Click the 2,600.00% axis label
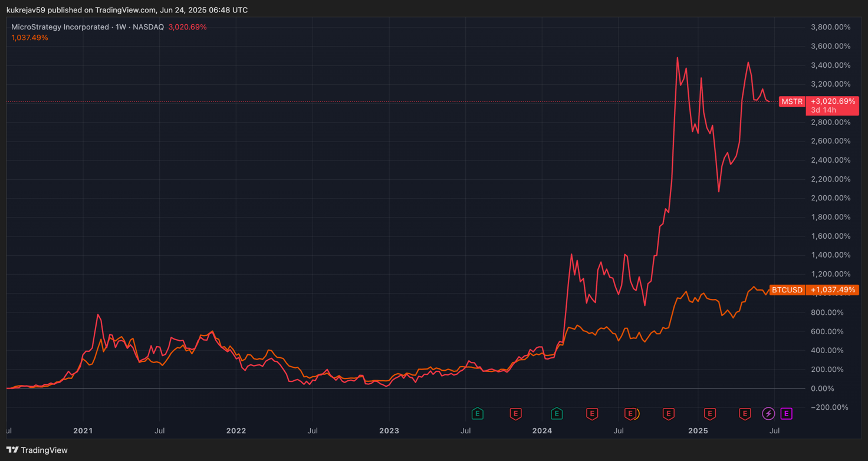Image resolution: width=868 pixels, height=461 pixels. coord(831,141)
